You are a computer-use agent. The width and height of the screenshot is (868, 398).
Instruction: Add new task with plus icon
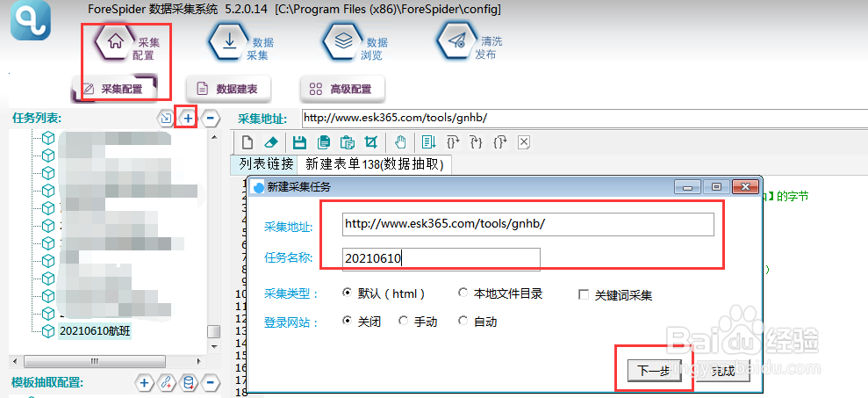(188, 118)
